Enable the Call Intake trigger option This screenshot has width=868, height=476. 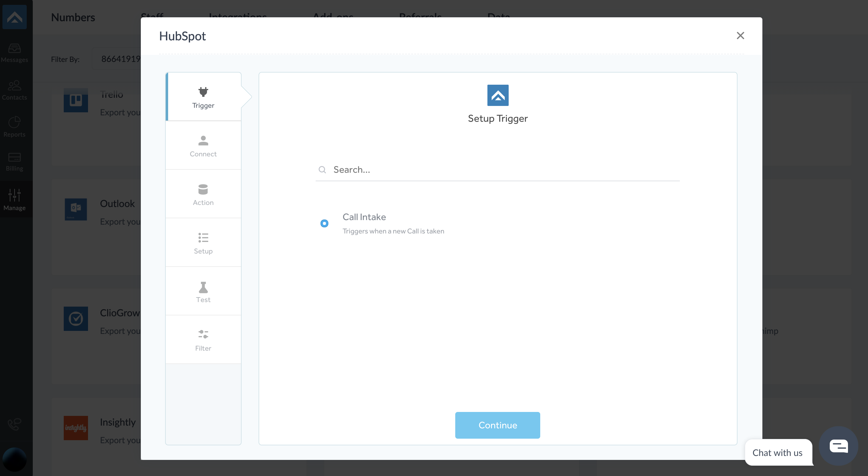324,223
